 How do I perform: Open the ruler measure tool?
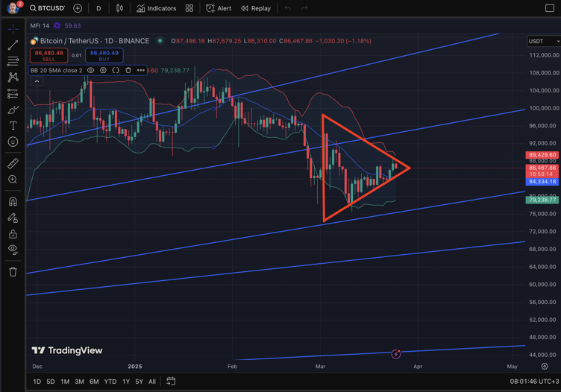coord(13,163)
